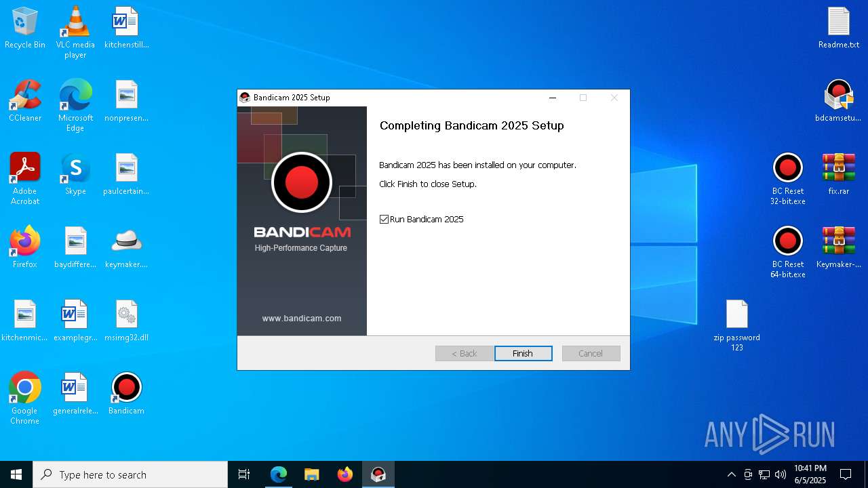The image size is (868, 488).
Task: Click Finish to close Setup
Action: (523, 353)
